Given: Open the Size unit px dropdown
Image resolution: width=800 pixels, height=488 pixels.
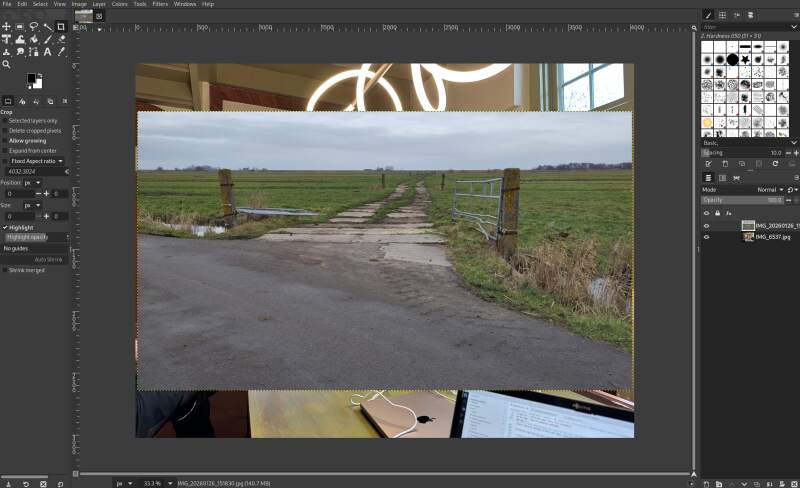Looking at the screenshot, I should [32, 205].
